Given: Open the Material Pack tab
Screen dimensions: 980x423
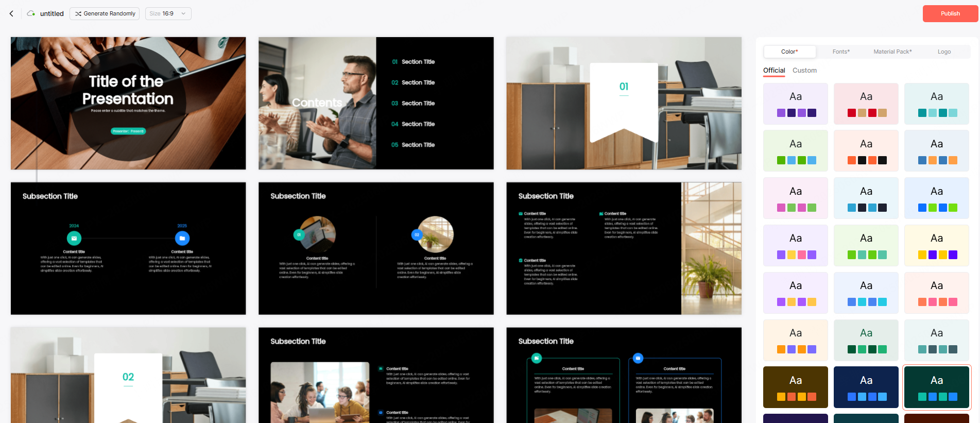Looking at the screenshot, I should point(892,52).
